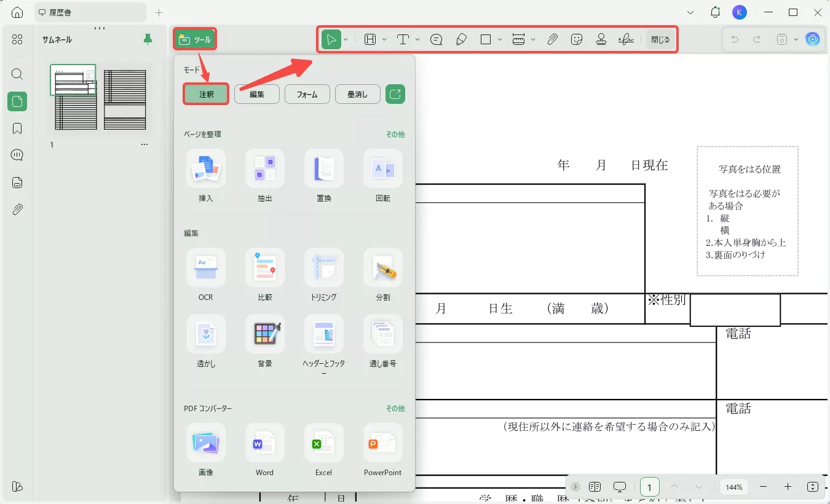Viewport: 830px width, 504px height.
Task: Add an attachment with the paperclip tool
Action: pos(552,39)
